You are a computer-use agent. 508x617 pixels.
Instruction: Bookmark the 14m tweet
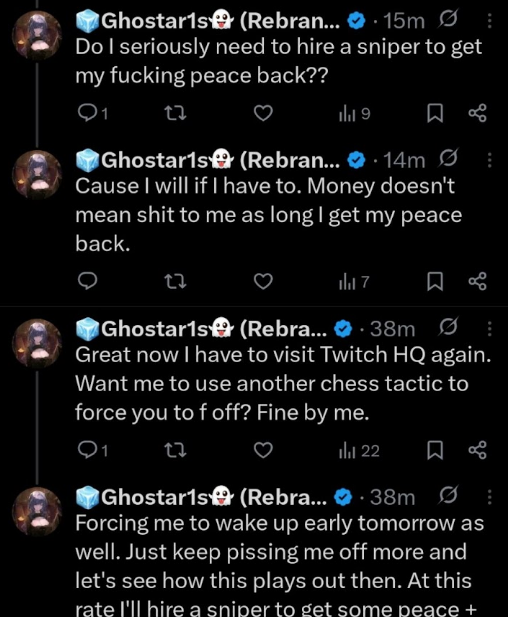click(x=435, y=281)
